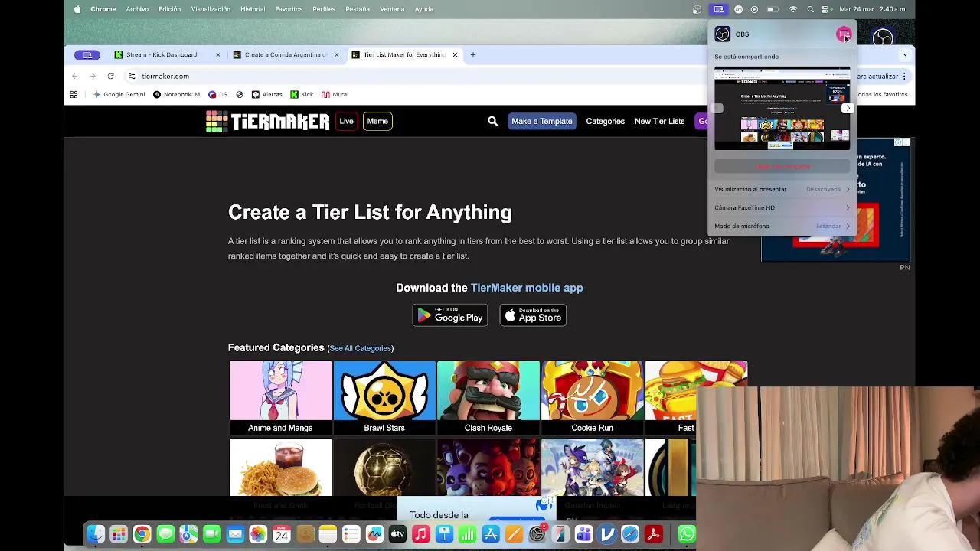Open the Mural bookmark

pyautogui.click(x=335, y=94)
